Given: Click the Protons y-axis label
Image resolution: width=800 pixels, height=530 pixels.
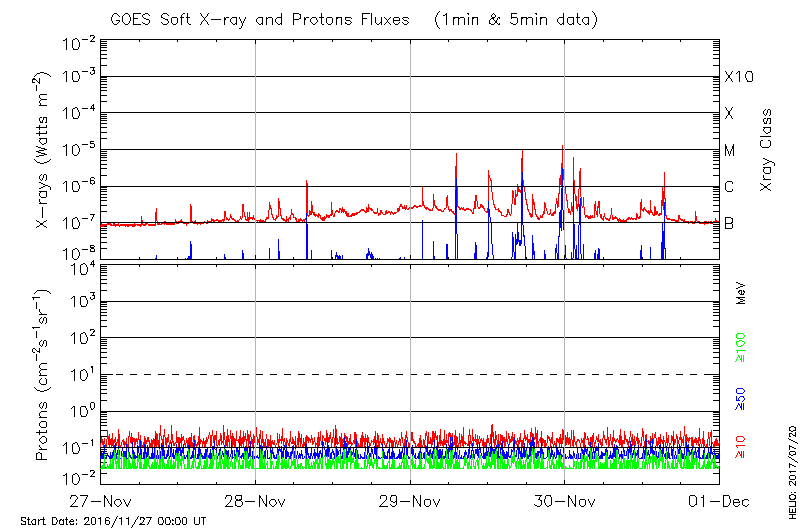Looking at the screenshot, I should [x=44, y=375].
